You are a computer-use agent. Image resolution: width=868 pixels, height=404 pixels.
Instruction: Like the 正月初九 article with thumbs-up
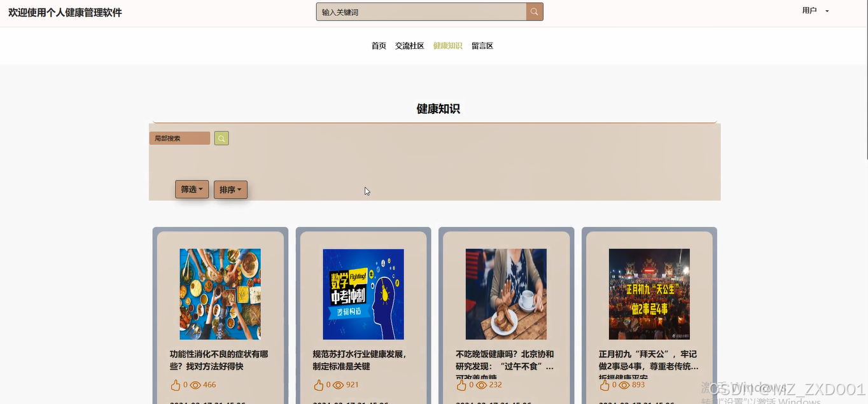pyautogui.click(x=605, y=385)
